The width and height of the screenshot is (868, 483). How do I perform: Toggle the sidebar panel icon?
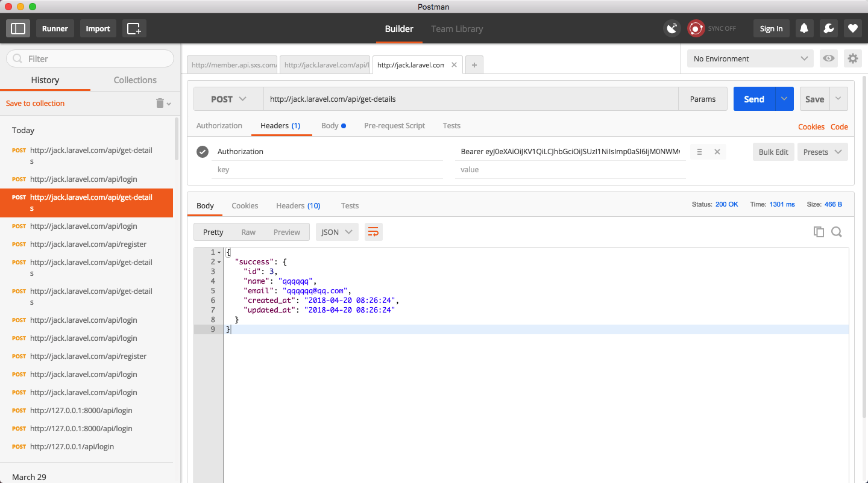[x=18, y=28]
